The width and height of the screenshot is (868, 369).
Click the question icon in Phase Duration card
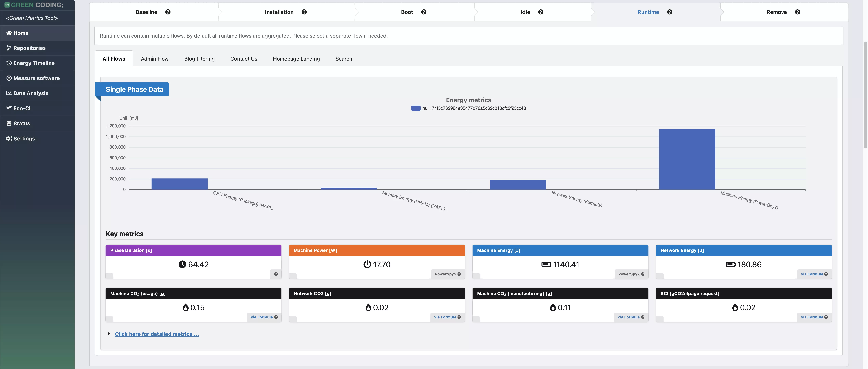[x=276, y=274]
